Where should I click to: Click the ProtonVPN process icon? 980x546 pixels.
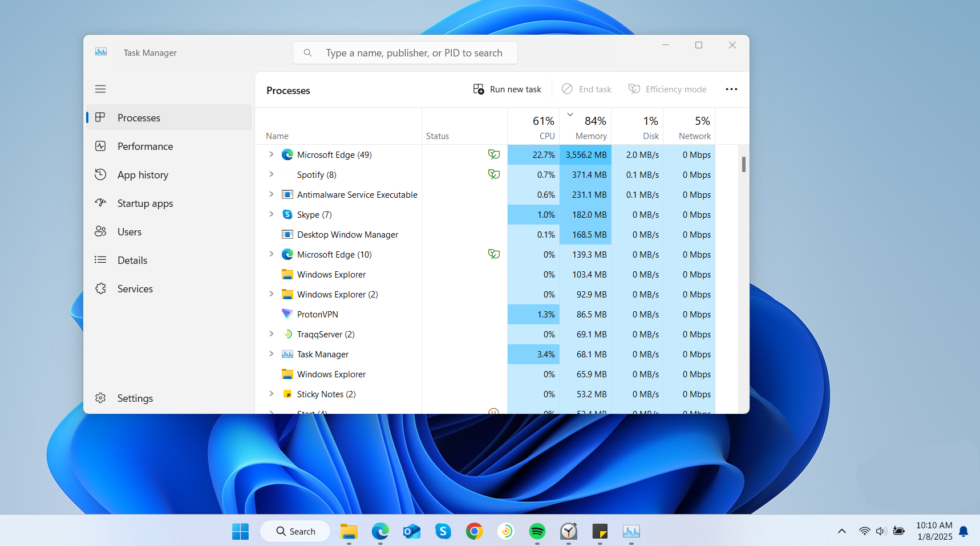[287, 314]
